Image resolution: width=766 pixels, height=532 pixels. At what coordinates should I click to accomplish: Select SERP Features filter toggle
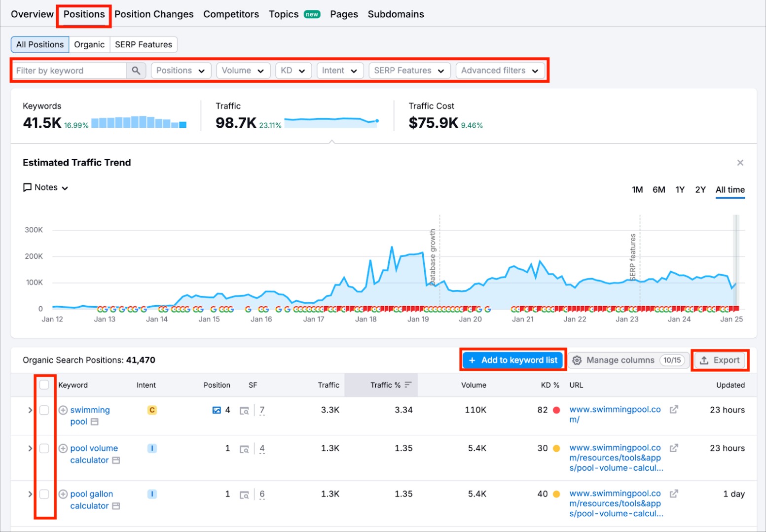144,44
